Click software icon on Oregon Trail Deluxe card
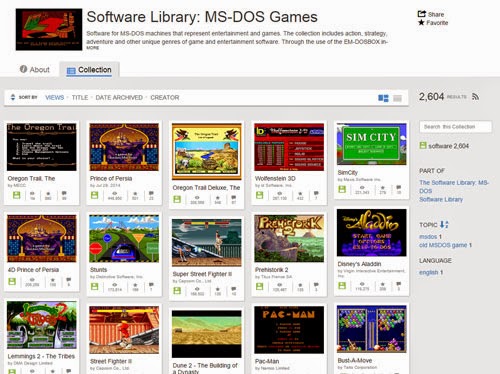This screenshot has width=500, height=374. click(177, 199)
